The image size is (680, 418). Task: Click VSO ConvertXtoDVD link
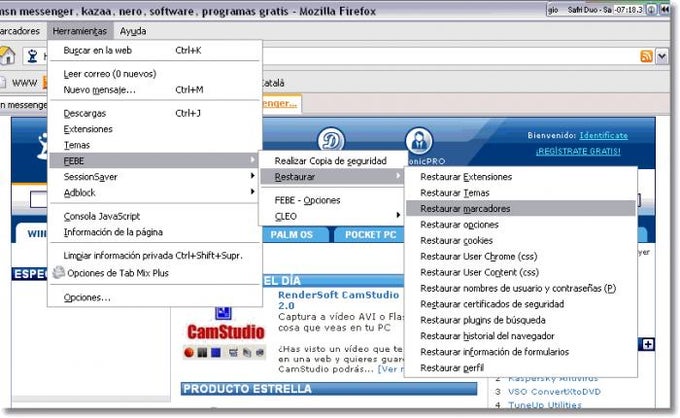(x=554, y=392)
